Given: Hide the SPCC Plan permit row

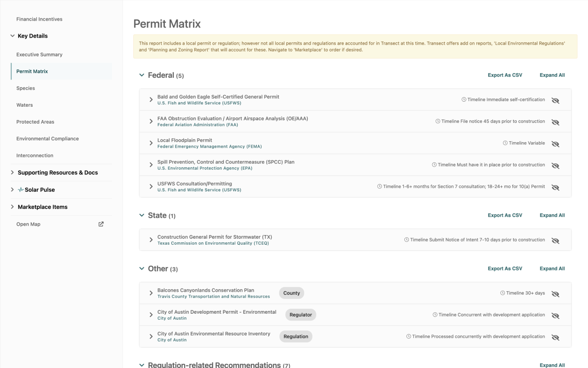Looking at the screenshot, I should [555, 166].
